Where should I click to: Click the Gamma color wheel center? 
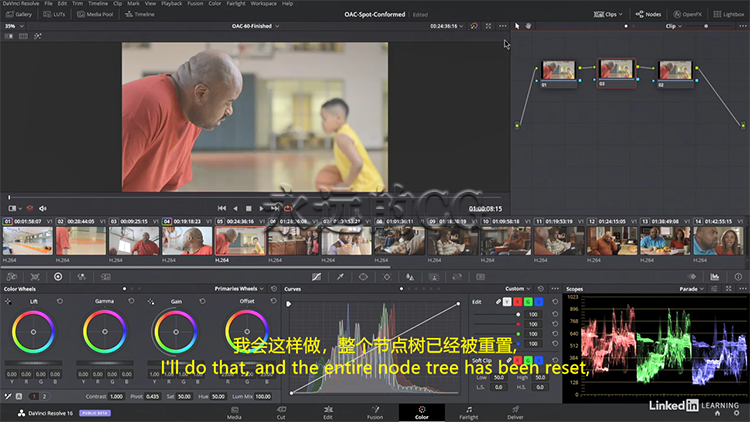tap(105, 332)
